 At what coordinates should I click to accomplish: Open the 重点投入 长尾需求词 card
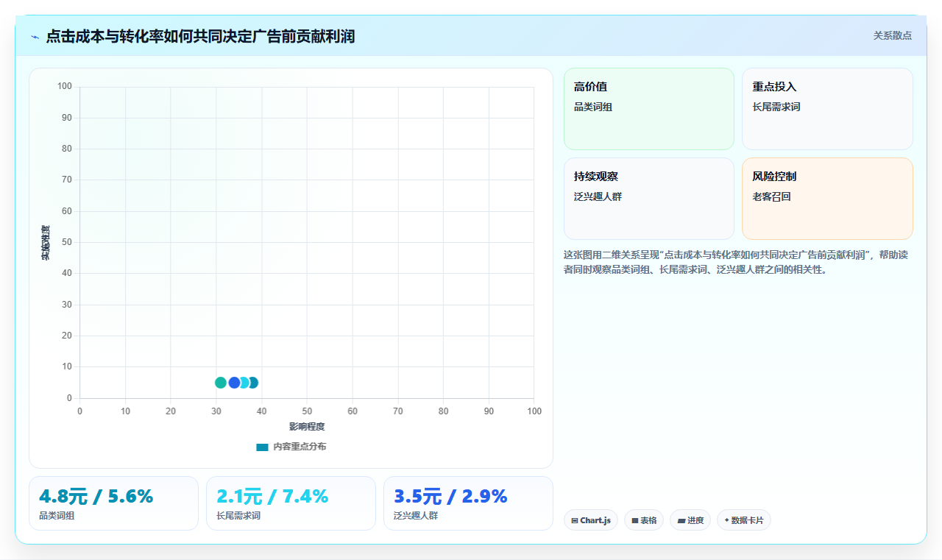pos(827,109)
